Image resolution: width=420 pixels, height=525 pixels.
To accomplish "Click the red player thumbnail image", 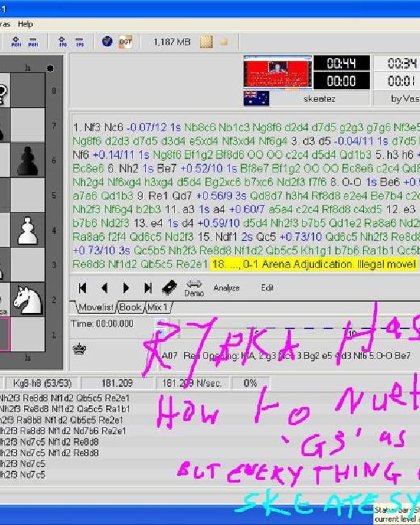I will pyautogui.click(x=278, y=73).
